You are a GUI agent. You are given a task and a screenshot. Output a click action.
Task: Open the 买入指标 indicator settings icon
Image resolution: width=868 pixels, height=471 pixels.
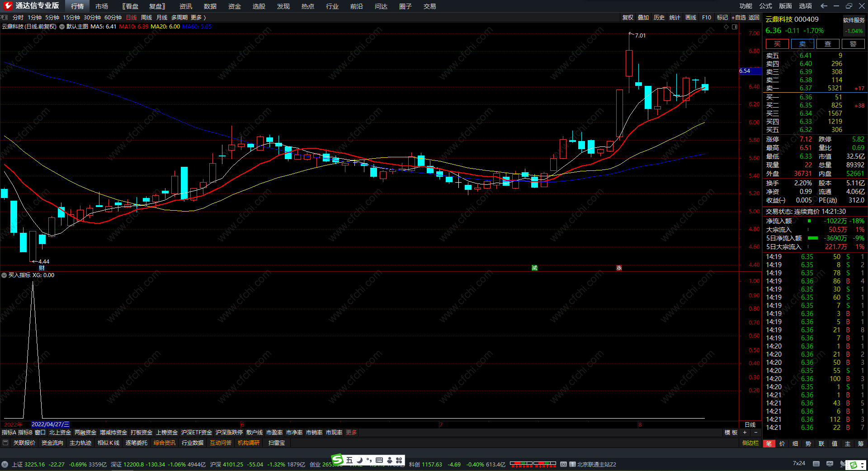[4, 275]
